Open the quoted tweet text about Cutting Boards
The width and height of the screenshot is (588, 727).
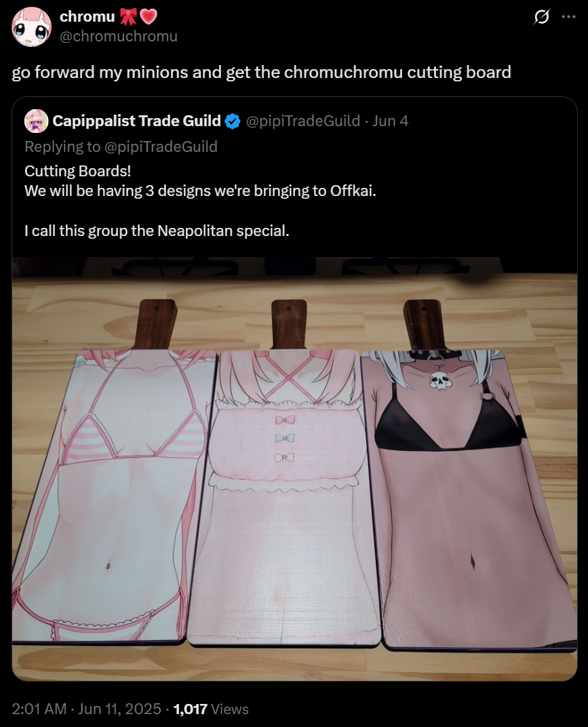(200, 201)
